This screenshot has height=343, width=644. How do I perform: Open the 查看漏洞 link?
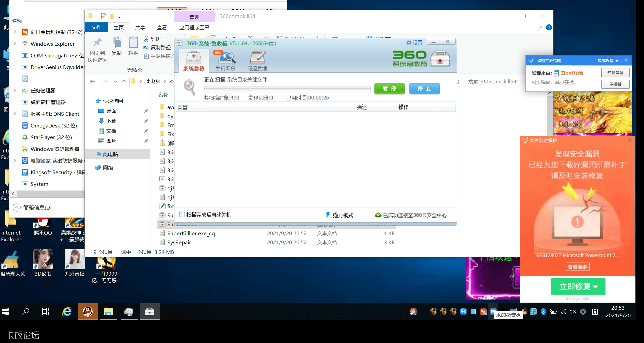click(578, 267)
